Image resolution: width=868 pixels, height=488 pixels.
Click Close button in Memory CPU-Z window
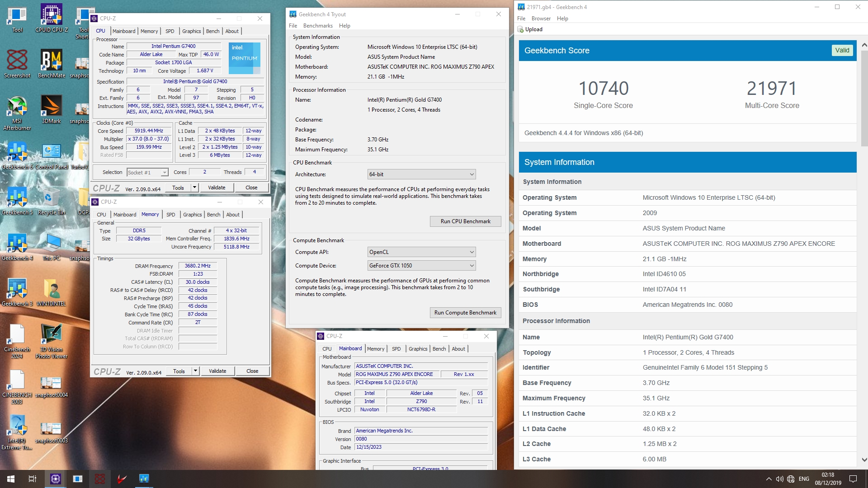point(252,371)
